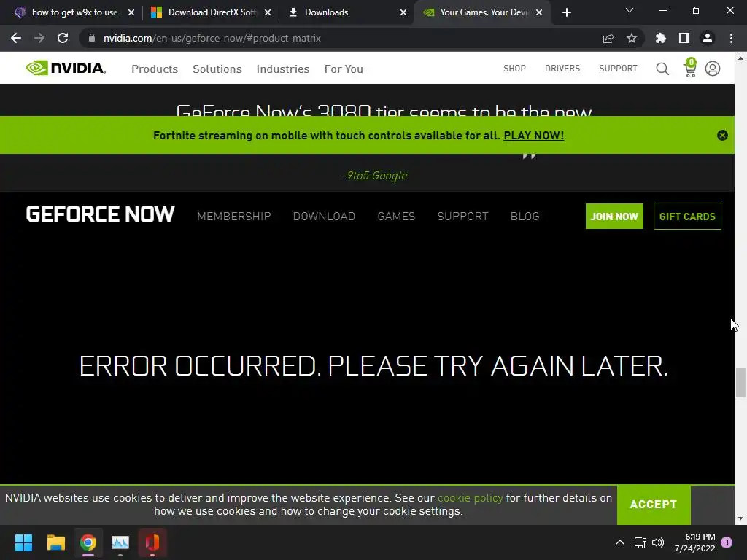Open the network status tray icon
This screenshot has height=560, width=747.
click(x=640, y=542)
